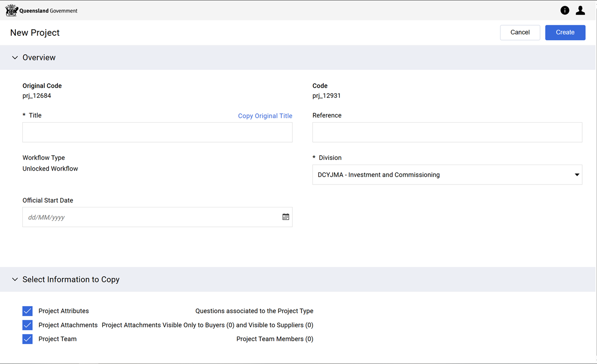Open the information icon in header
The width and height of the screenshot is (597, 364).
coord(565,10)
